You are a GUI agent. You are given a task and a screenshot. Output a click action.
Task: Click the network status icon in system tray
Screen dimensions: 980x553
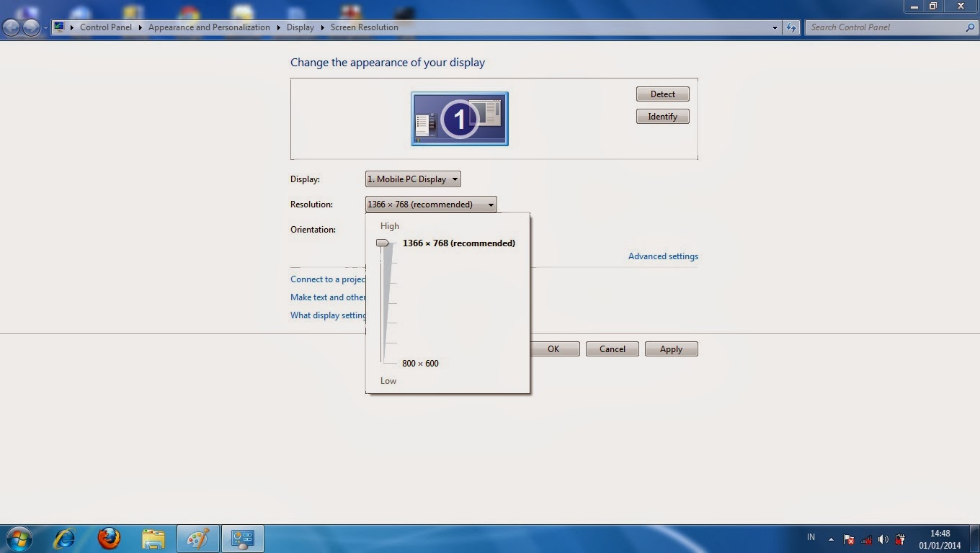(866, 538)
